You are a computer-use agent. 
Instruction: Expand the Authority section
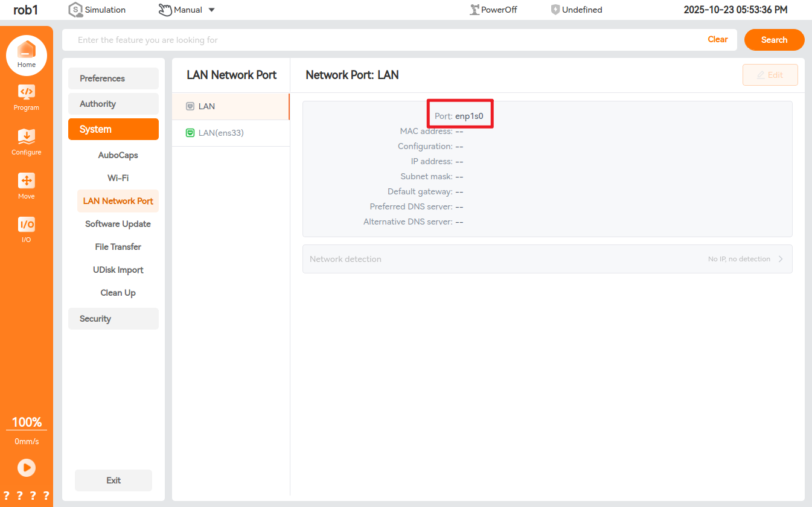pyautogui.click(x=113, y=104)
